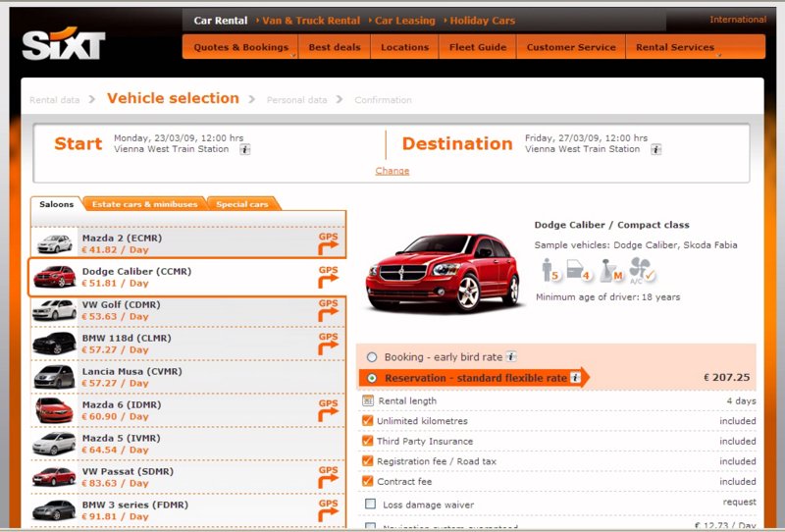785x532 pixels.
Task: Click the Sixt logo
Action: coord(64,43)
